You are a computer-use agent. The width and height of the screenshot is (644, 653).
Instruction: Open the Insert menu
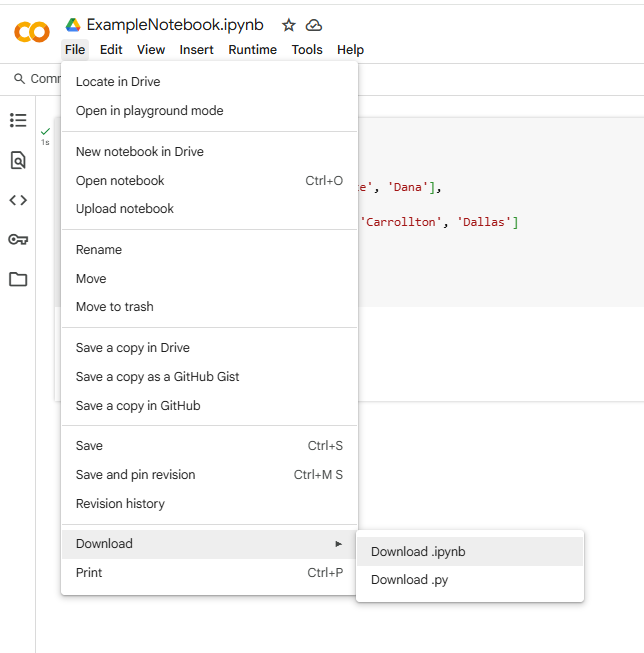coord(196,50)
